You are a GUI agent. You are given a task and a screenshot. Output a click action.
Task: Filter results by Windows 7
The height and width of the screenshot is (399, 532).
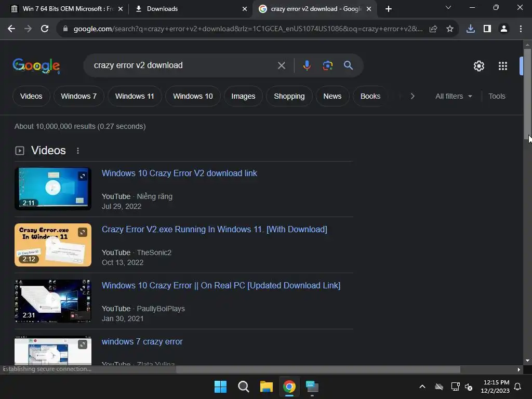pos(79,96)
